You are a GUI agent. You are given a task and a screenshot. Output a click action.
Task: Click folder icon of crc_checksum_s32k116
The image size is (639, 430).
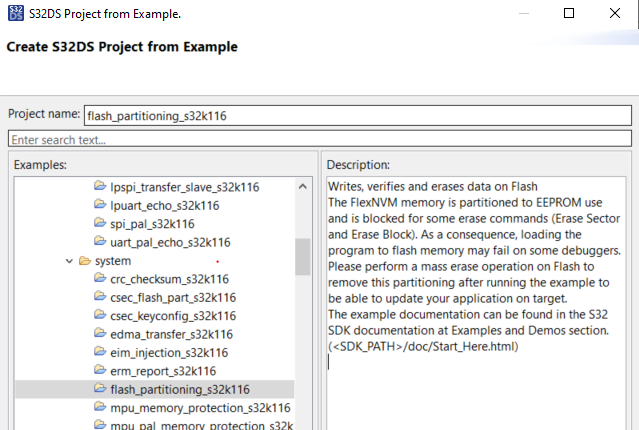[x=100, y=278]
